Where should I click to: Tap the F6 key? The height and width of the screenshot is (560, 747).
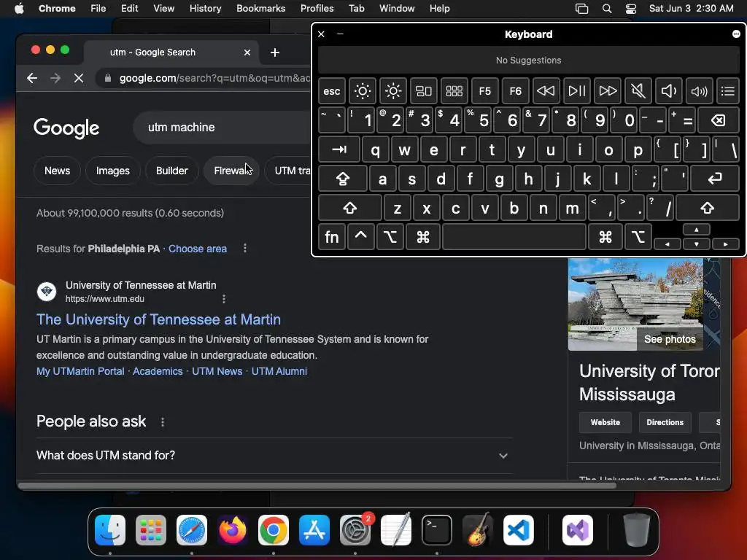516,91
